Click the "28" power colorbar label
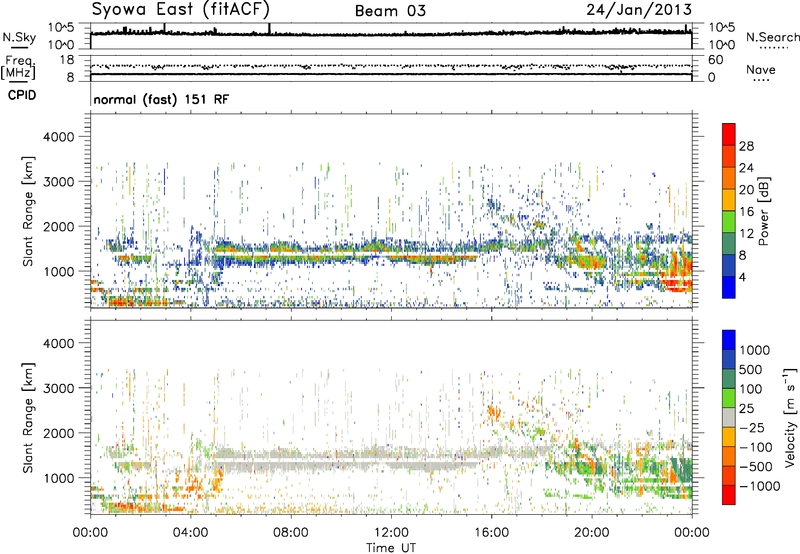 [x=746, y=146]
